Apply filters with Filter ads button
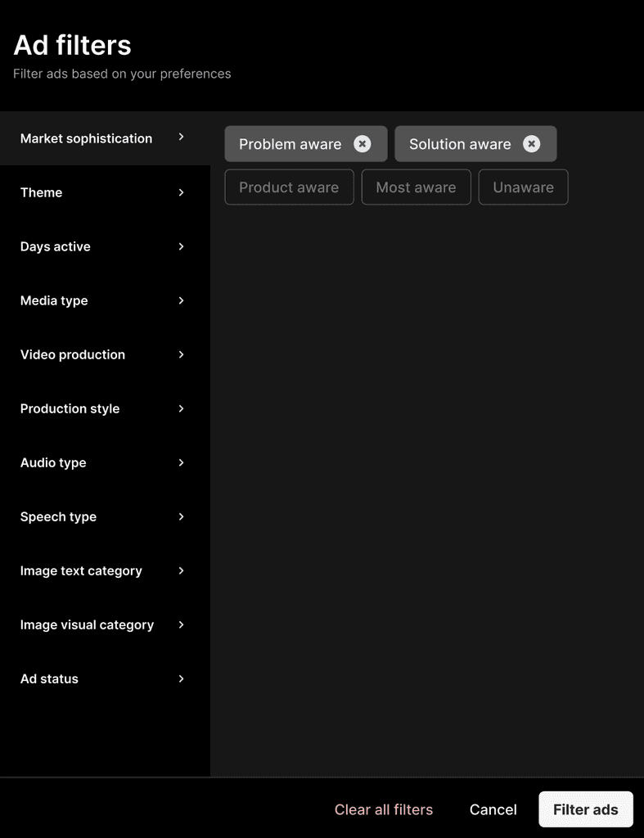644x838 pixels. tap(586, 809)
